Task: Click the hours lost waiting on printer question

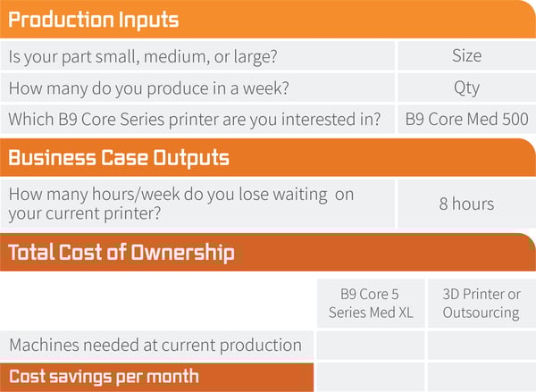Action: coord(181,204)
